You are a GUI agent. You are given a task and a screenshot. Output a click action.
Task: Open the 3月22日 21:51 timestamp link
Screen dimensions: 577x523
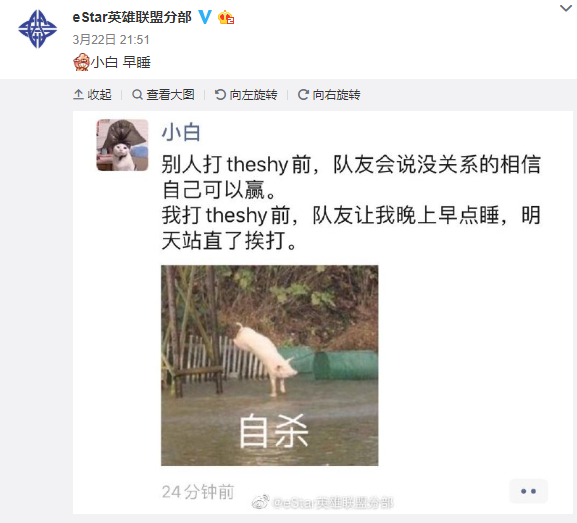[x=111, y=39]
